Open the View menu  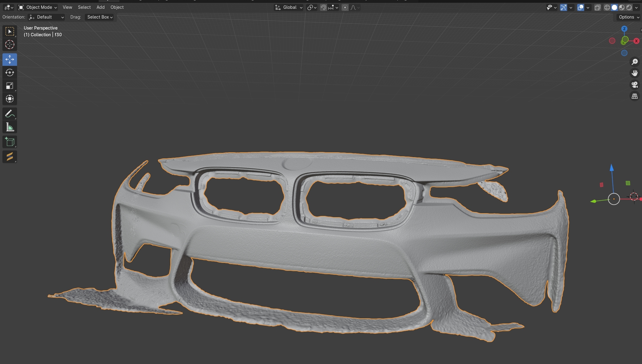point(67,7)
